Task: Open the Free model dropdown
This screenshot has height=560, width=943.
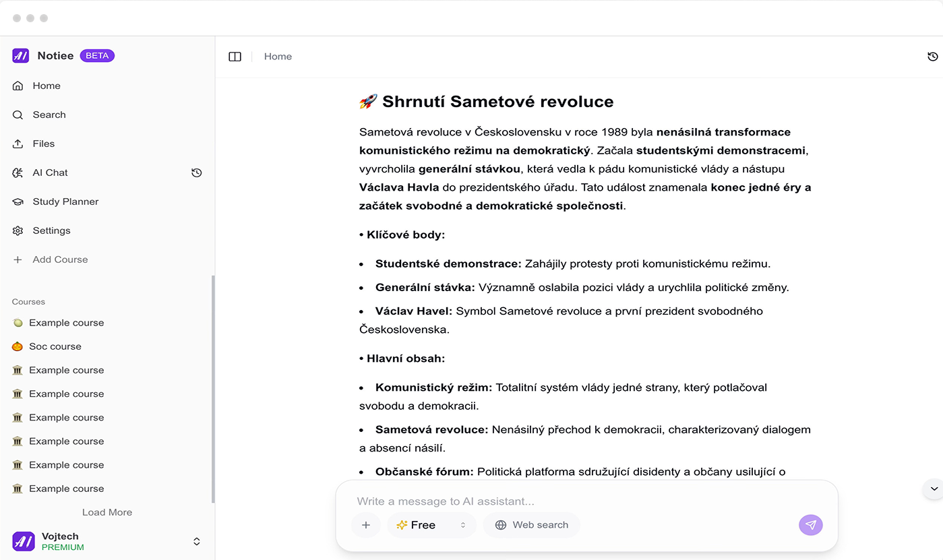Action: [x=431, y=525]
